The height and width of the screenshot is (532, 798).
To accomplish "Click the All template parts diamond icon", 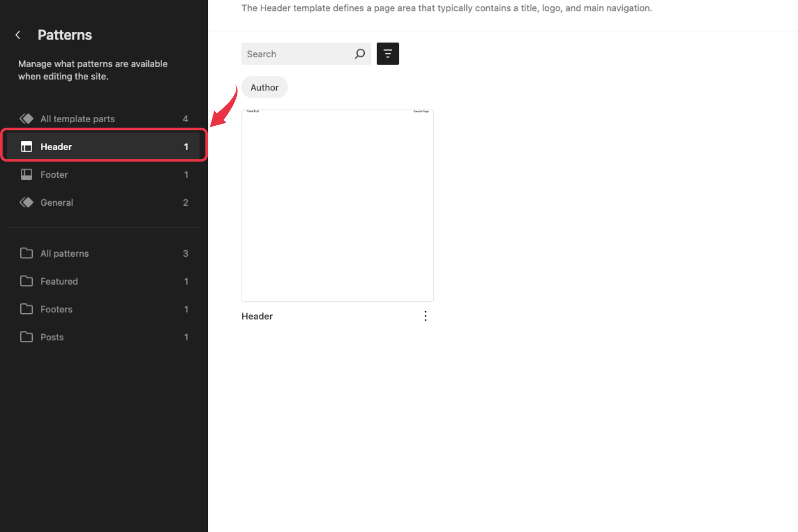I will pos(26,118).
